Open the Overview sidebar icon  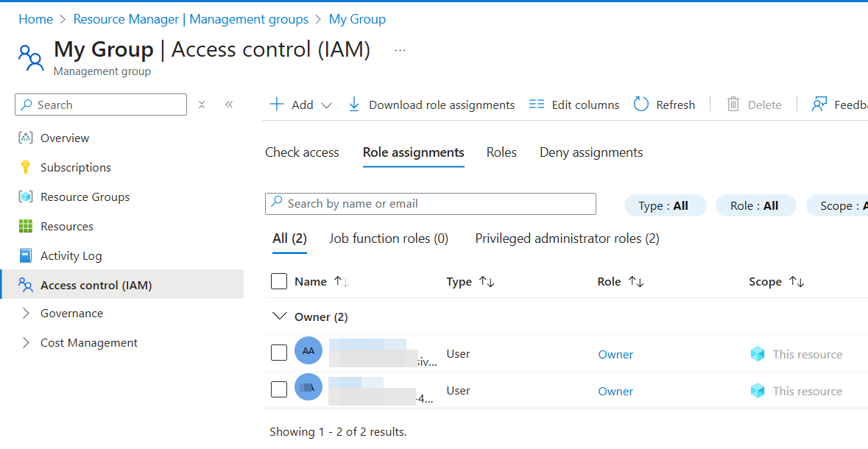[26, 138]
